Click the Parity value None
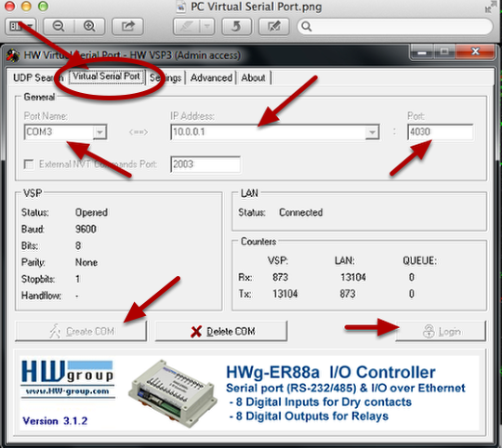This screenshot has width=502, height=448. click(x=86, y=262)
